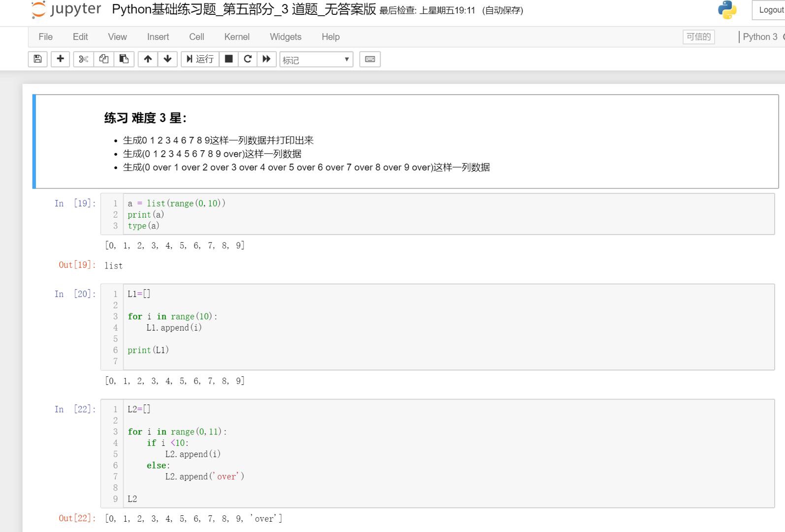
Task: Click the 'L1.append(i)' code line
Action: pos(174,328)
